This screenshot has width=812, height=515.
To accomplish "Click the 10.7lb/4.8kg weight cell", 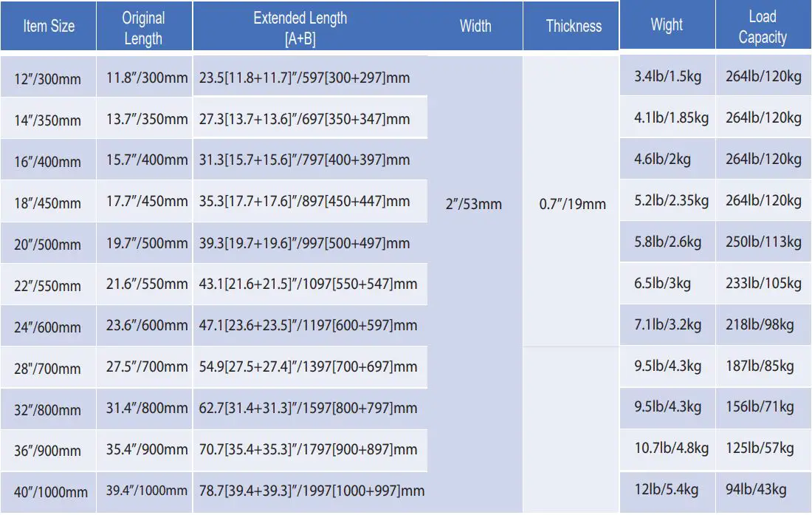I will coord(671,448).
